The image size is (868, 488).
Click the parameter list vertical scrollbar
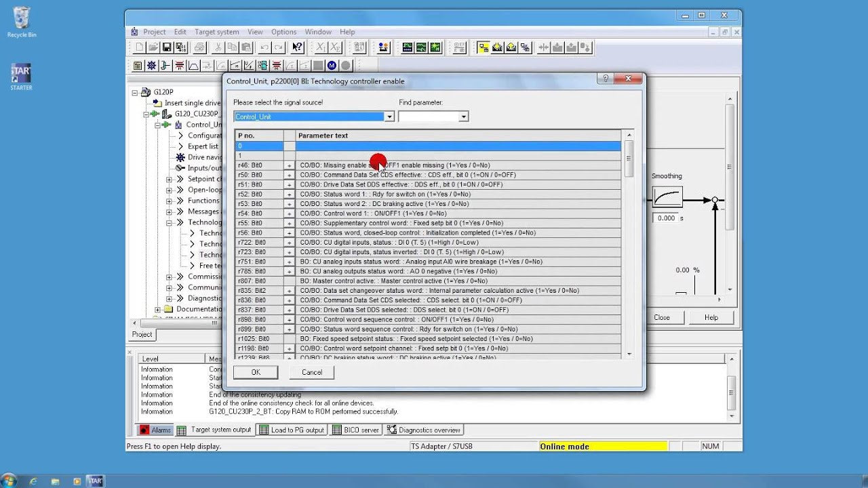coord(629,244)
